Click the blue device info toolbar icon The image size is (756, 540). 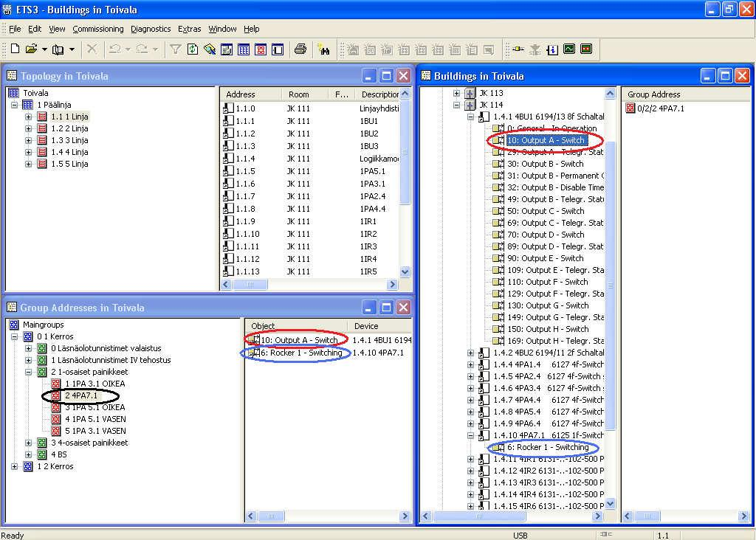click(552, 49)
